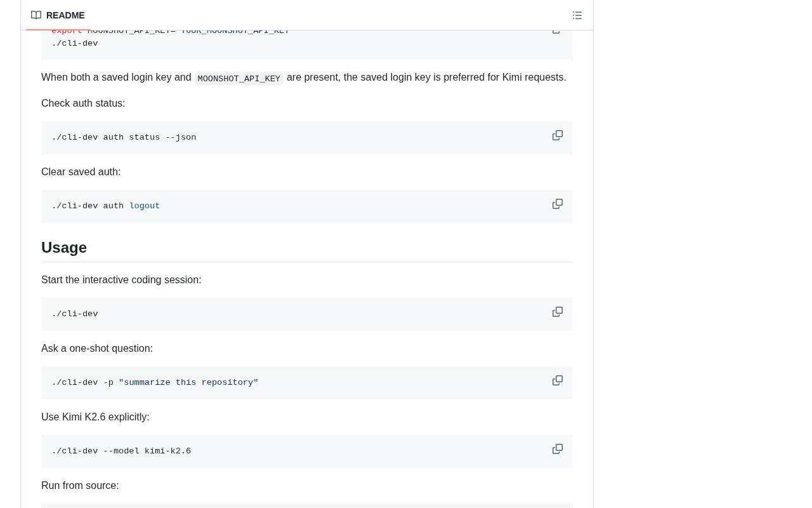
Task: Click the './cli-dev auth status --json' code
Action: (x=124, y=137)
